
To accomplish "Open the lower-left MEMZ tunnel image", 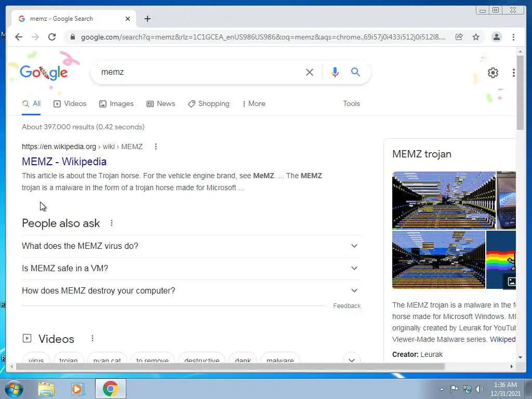I will point(438,260).
